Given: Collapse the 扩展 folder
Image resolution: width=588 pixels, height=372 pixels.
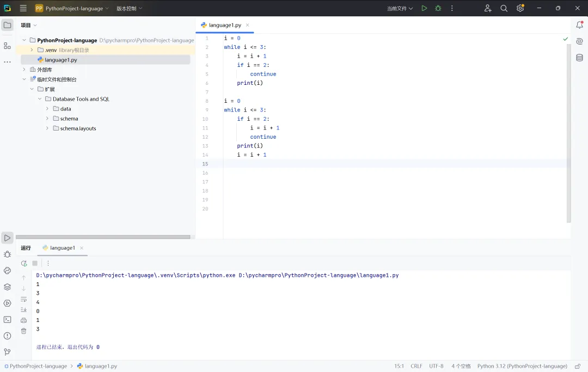Looking at the screenshot, I should pyautogui.click(x=32, y=89).
